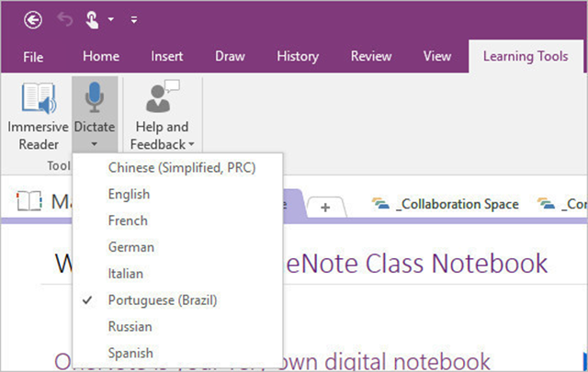Add a new section with plus tab
Screen dimensions: 588x372
point(325,207)
